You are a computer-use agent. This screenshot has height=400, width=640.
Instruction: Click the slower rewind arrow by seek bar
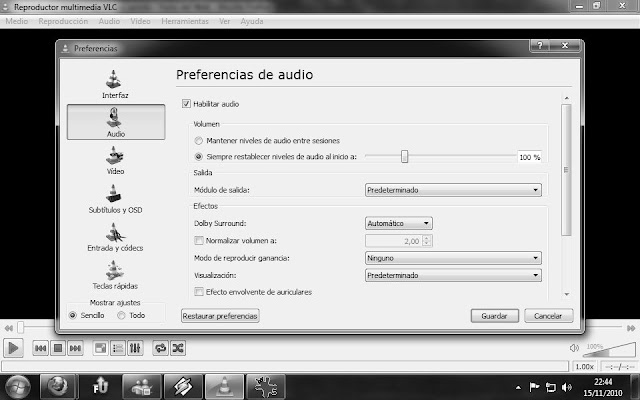click(x=8, y=328)
